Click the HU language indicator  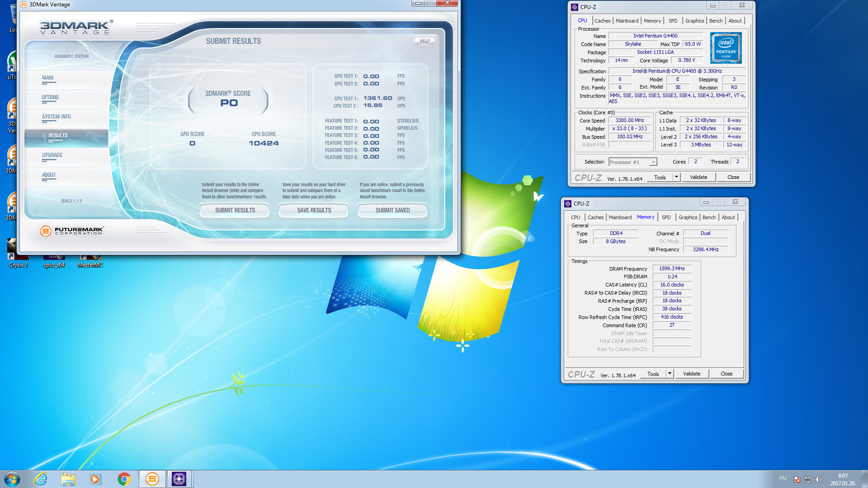click(x=783, y=478)
